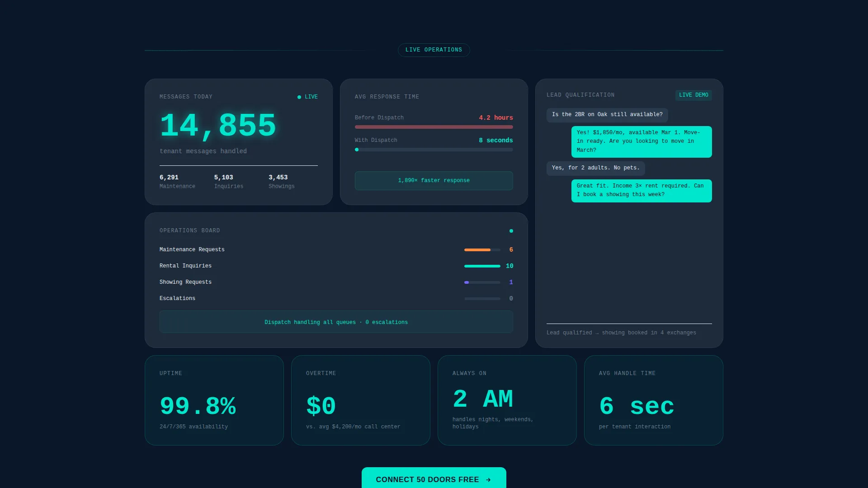Click the Live Demo badge
This screenshot has height=488, width=868.
[693, 95]
